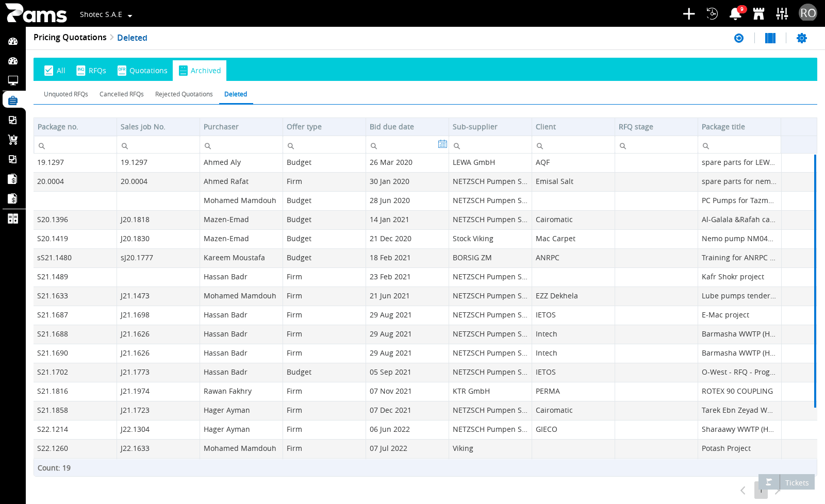825x504 pixels.
Task: Click the Pams logo
Action: tap(36, 13)
